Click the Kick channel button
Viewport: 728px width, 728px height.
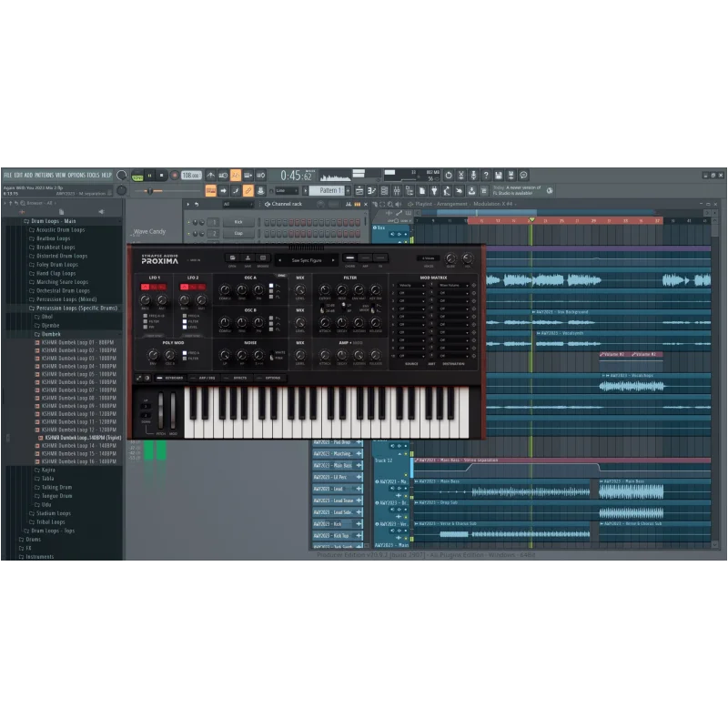[238, 222]
